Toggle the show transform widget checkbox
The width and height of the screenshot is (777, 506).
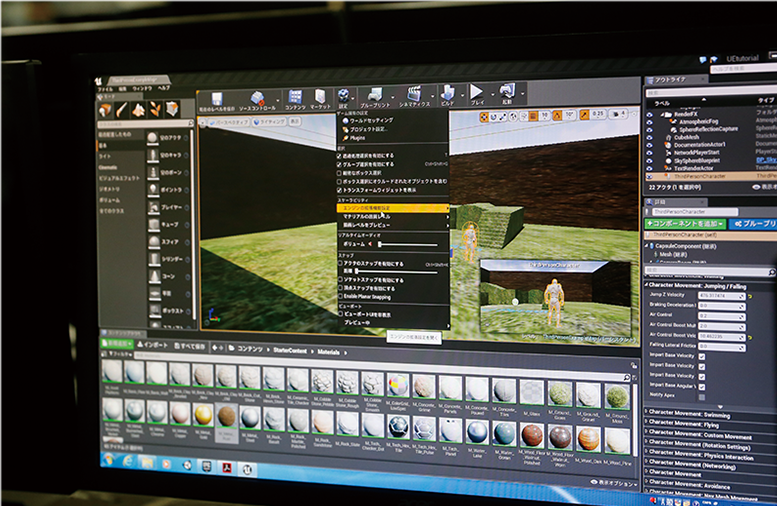pos(339,190)
